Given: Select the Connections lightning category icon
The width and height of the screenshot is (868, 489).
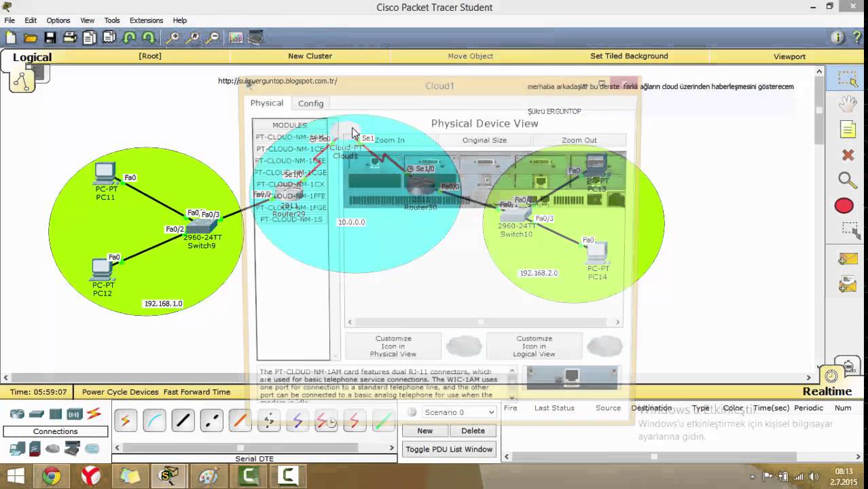Looking at the screenshot, I should point(94,413).
